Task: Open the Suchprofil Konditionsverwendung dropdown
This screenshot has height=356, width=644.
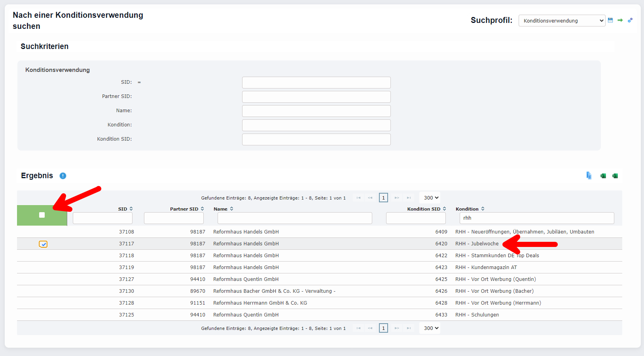Action: click(562, 21)
